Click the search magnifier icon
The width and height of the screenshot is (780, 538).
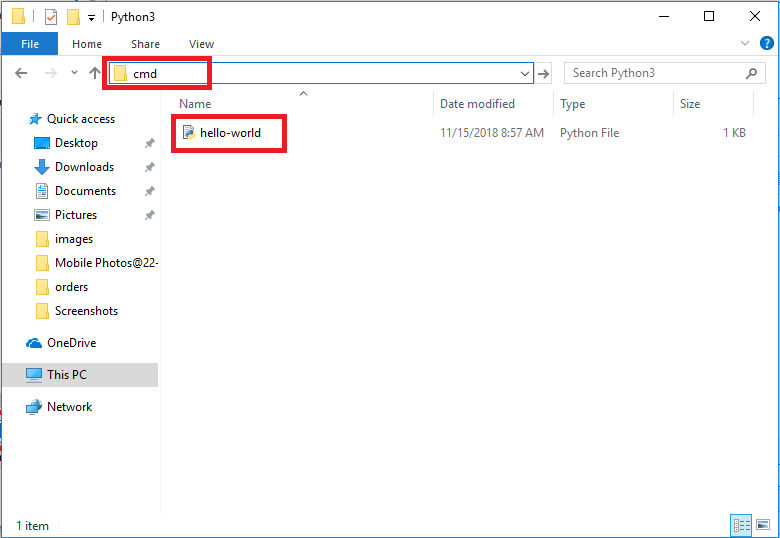coord(752,73)
